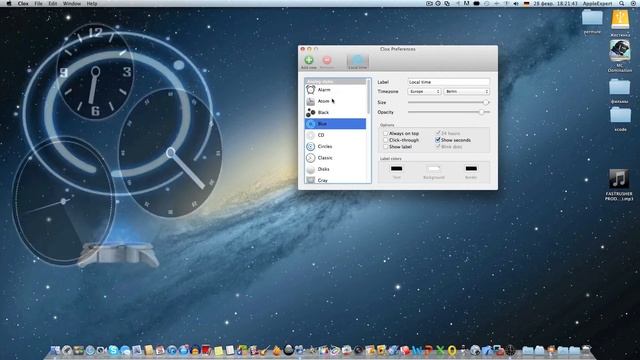Click the date and time in menu bar
640x360 pixels.
pyautogui.click(x=555, y=3)
